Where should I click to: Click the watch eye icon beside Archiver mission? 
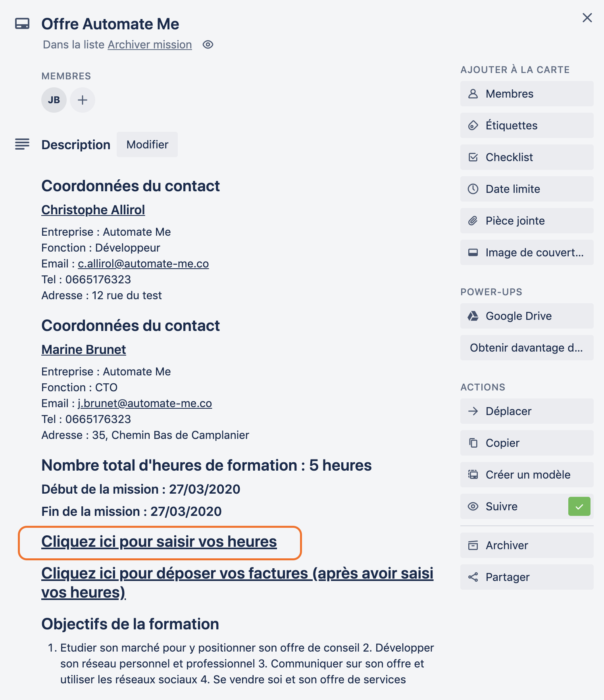(208, 45)
